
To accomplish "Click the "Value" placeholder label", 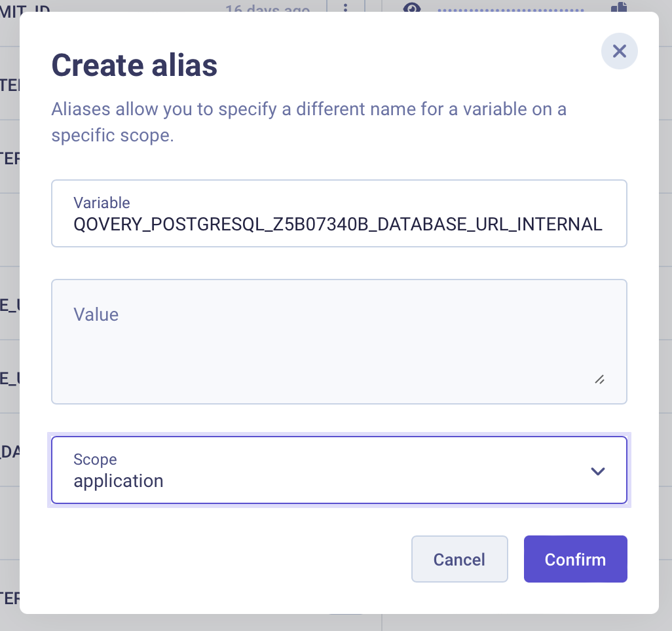I will point(96,314).
